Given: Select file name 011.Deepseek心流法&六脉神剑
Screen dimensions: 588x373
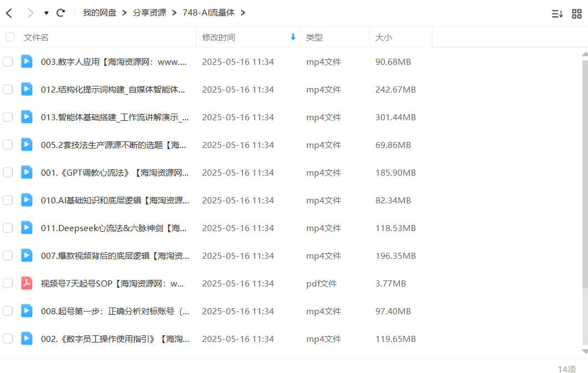Looking at the screenshot, I should coord(114,228).
